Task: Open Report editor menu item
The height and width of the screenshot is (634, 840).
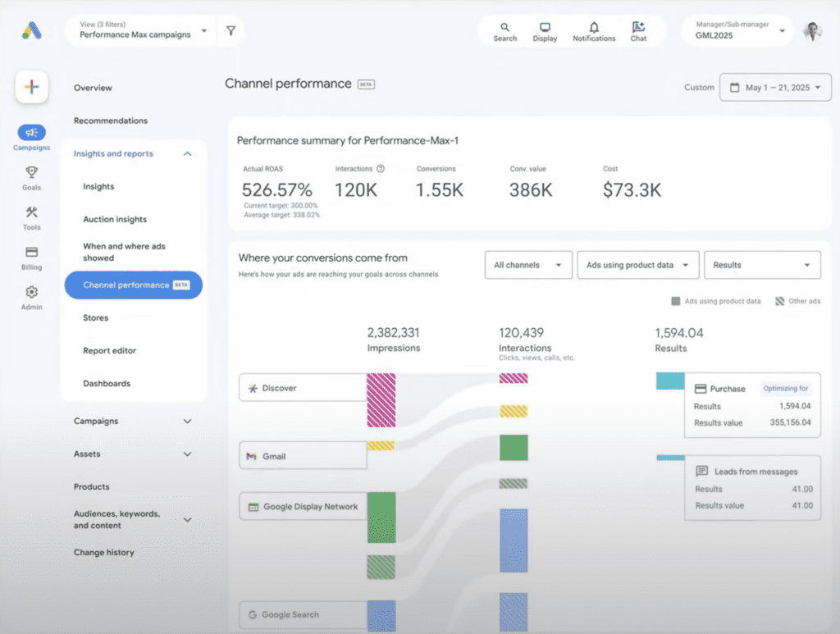Action: pyautogui.click(x=109, y=350)
